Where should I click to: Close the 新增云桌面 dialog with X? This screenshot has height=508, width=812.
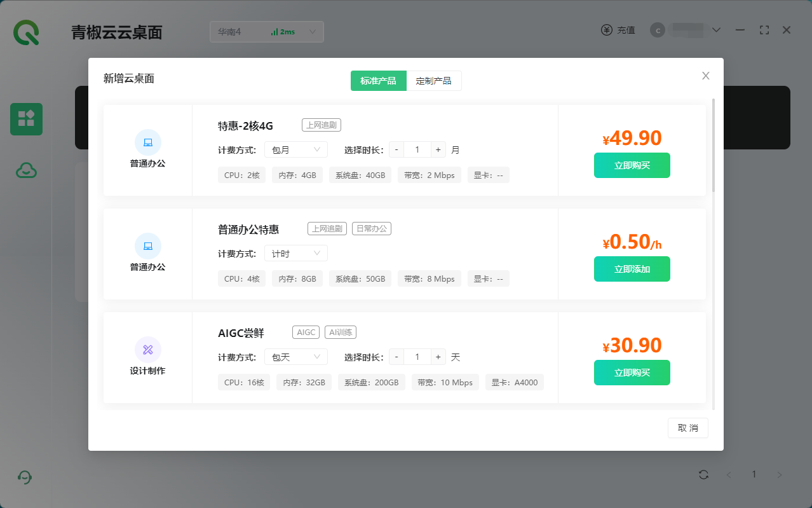coord(705,76)
